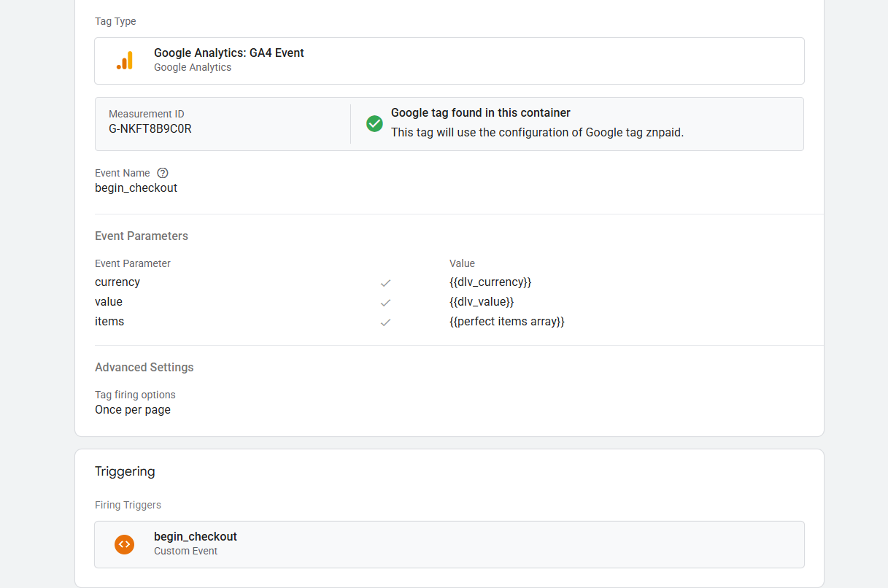Click the Triggering section heading
The width and height of the screenshot is (888, 588).
pos(125,472)
